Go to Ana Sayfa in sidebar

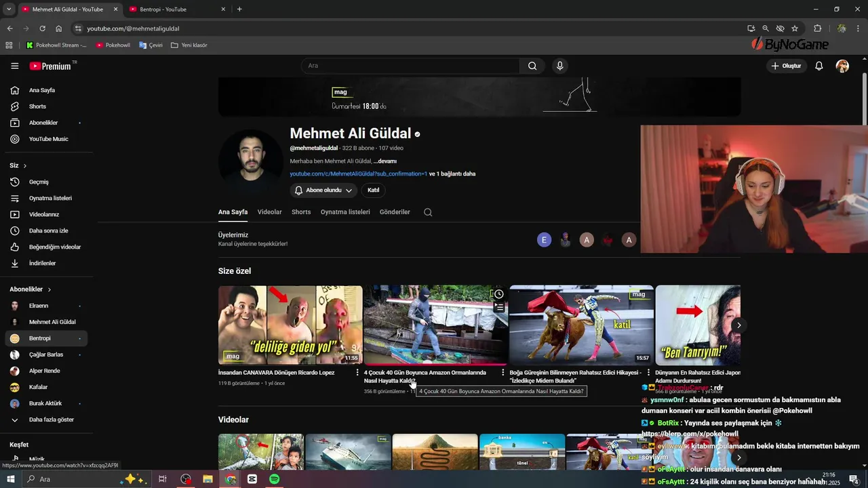point(46,90)
